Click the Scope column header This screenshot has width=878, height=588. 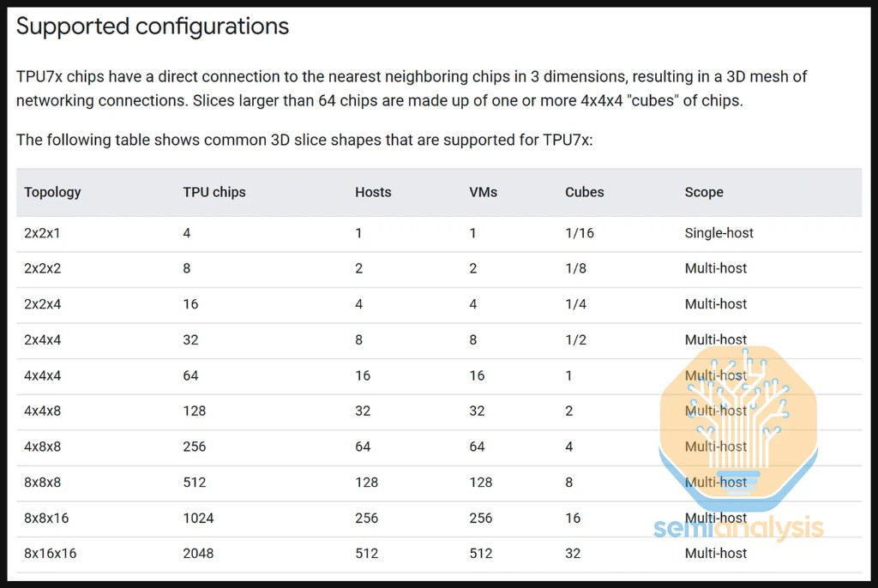[x=704, y=192]
